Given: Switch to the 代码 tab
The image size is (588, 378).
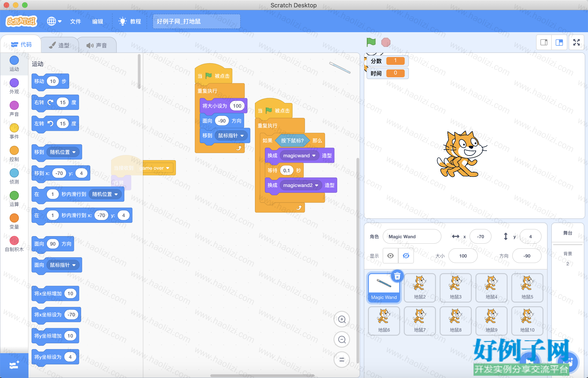Looking at the screenshot, I should 21,45.
